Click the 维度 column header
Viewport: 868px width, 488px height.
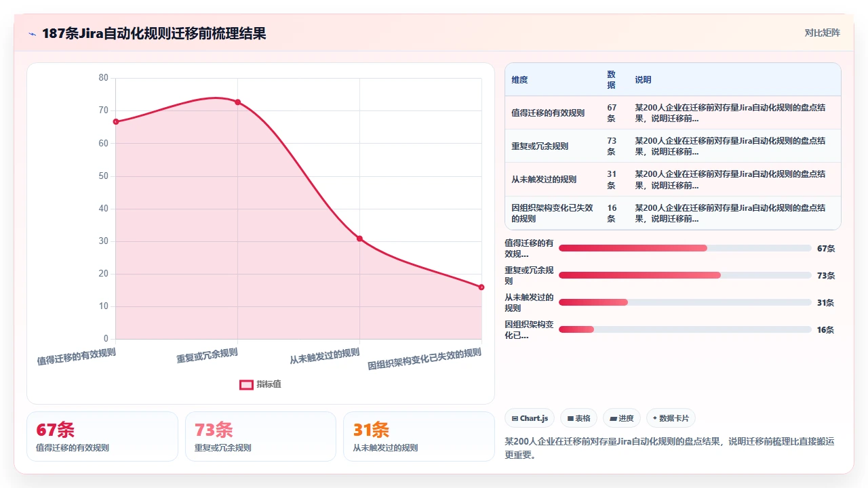tap(519, 80)
